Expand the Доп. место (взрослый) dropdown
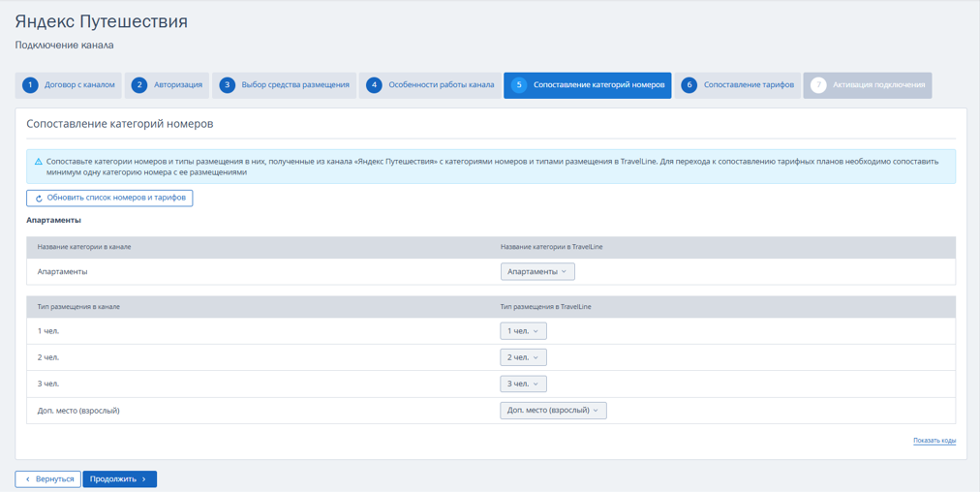980x492 pixels. tap(553, 411)
